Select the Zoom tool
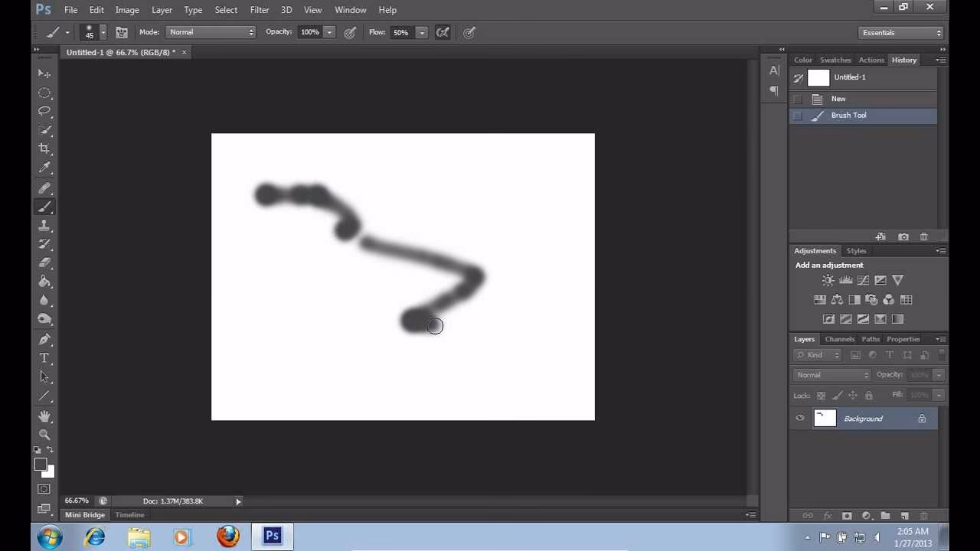The height and width of the screenshot is (551, 980). tap(44, 435)
